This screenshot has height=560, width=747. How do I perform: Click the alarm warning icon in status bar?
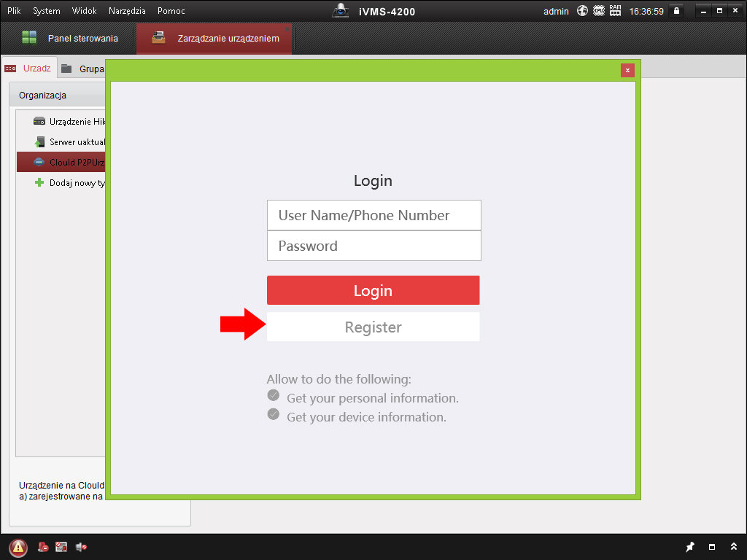coord(18,547)
